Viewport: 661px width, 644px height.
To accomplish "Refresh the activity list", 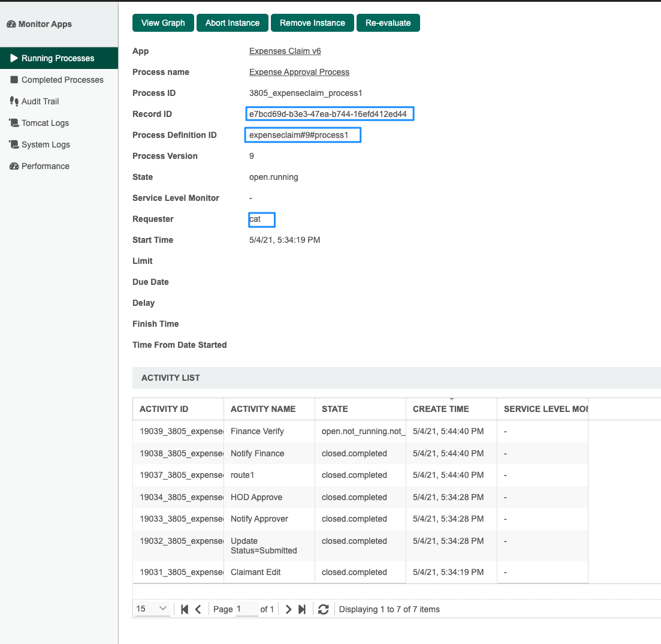I will (324, 609).
